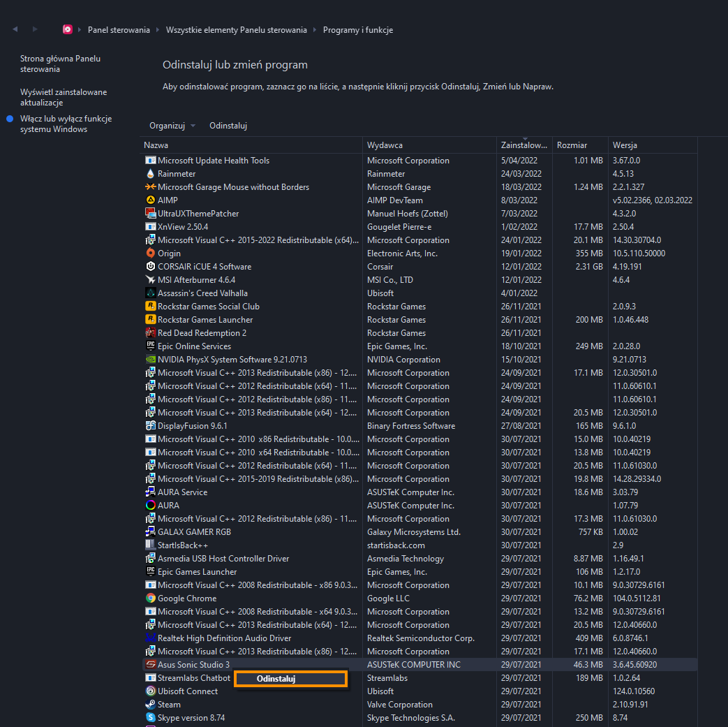
Task: Click the Asus Sonic Studio 3 icon
Action: pos(150,665)
